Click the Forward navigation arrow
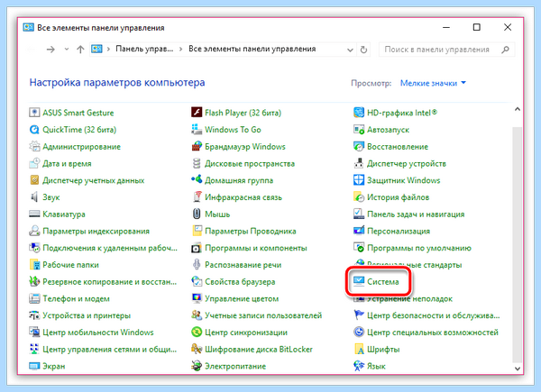 50,50
